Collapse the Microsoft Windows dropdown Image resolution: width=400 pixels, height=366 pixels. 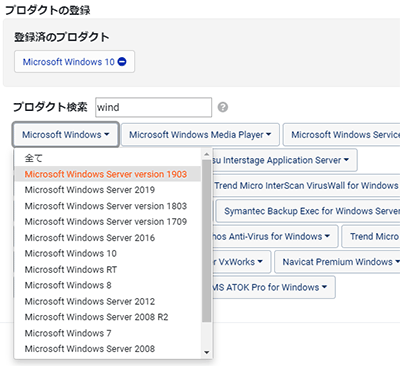click(x=66, y=135)
